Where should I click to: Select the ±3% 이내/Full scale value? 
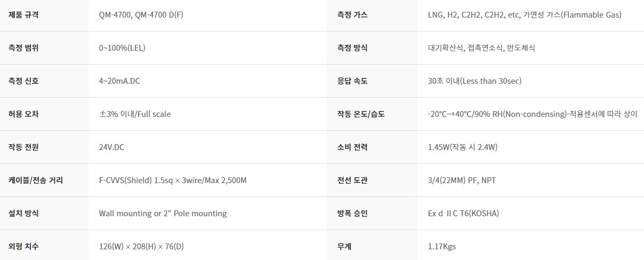coord(135,114)
